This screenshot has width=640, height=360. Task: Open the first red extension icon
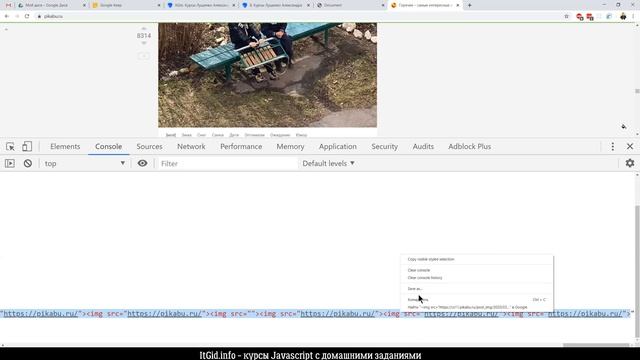580,17
